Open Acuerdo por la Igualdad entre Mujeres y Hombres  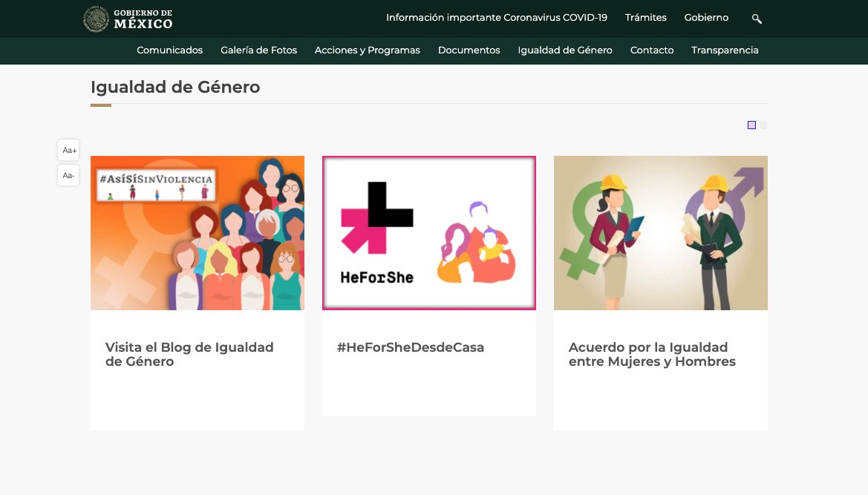651,354
